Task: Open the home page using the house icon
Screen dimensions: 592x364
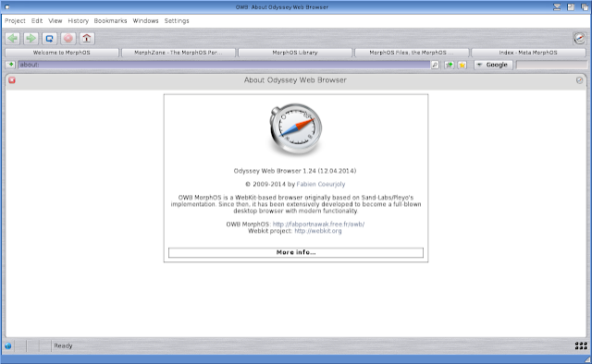Action: click(86, 39)
